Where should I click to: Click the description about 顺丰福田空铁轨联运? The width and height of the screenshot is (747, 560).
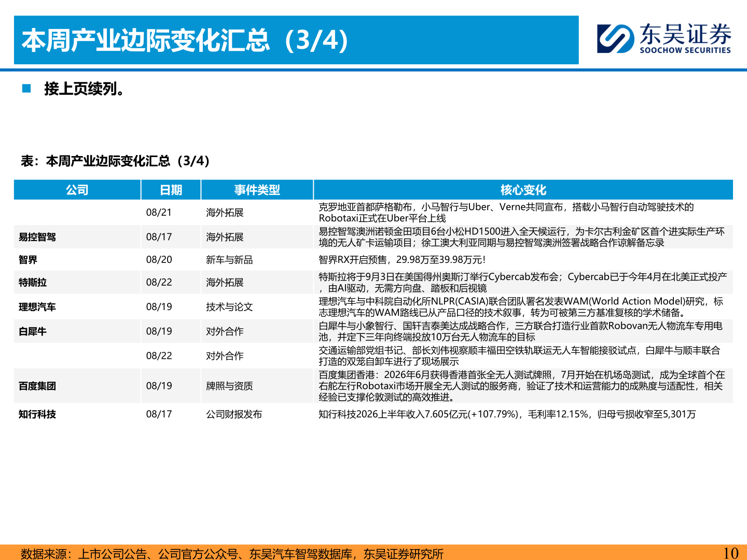[520, 356]
